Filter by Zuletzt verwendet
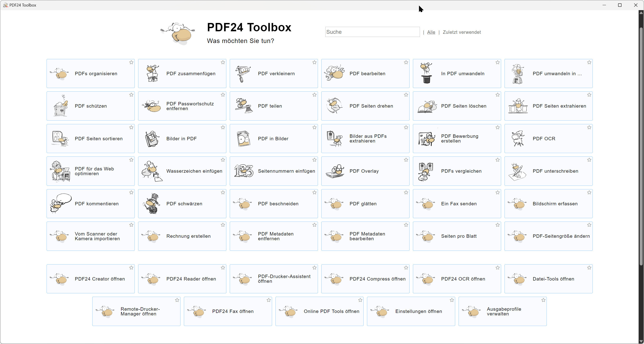The image size is (644, 344). click(462, 32)
